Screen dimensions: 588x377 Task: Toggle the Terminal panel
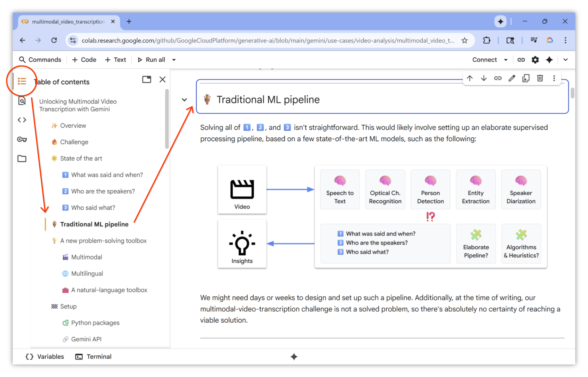click(93, 357)
